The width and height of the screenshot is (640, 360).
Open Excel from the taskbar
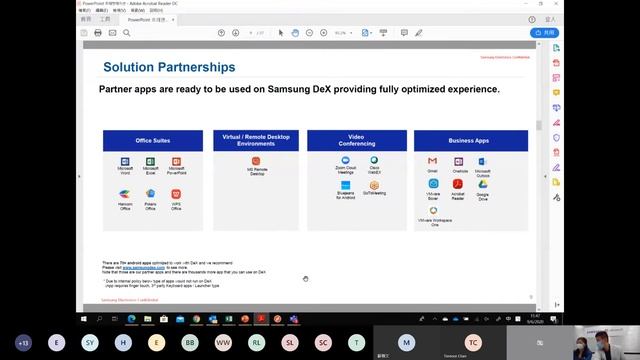click(x=229, y=319)
